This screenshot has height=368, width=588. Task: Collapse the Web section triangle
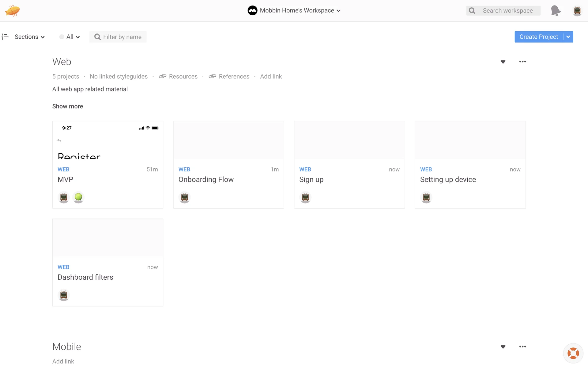click(503, 62)
